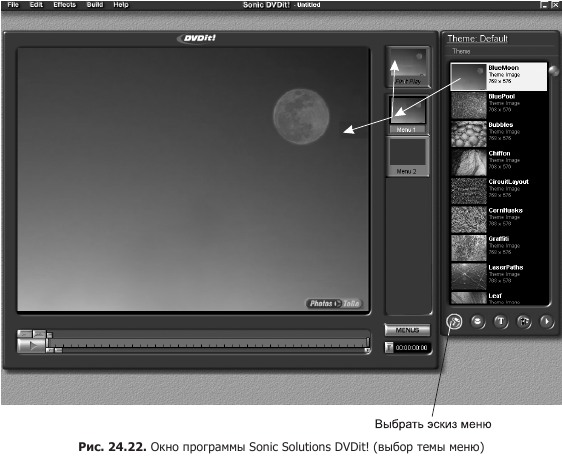562x460 pixels.
Task: Click the timeline play button
Action: pyautogui.click(x=32, y=346)
